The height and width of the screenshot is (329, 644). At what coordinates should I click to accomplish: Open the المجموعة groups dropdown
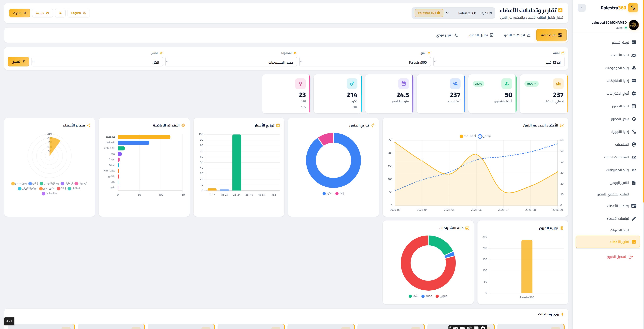pyautogui.click(x=231, y=62)
